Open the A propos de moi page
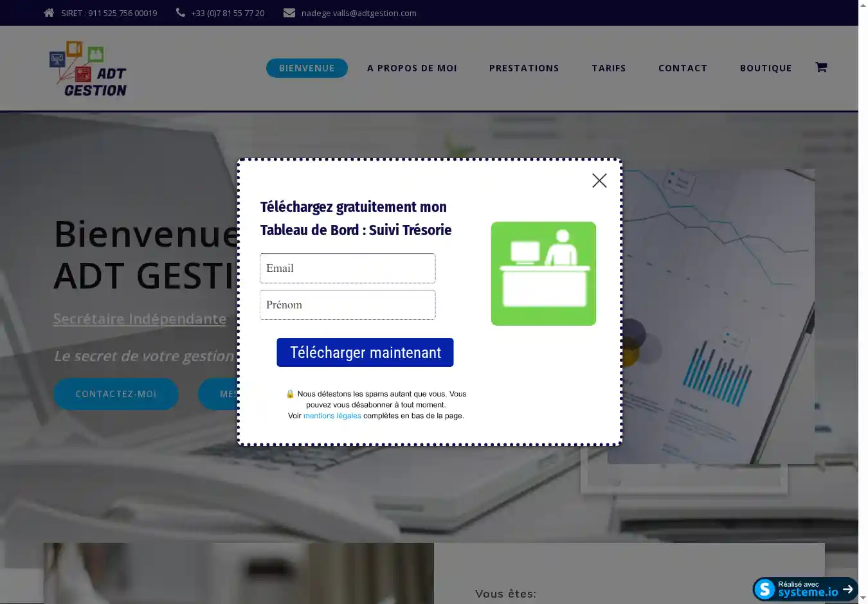 coord(411,68)
